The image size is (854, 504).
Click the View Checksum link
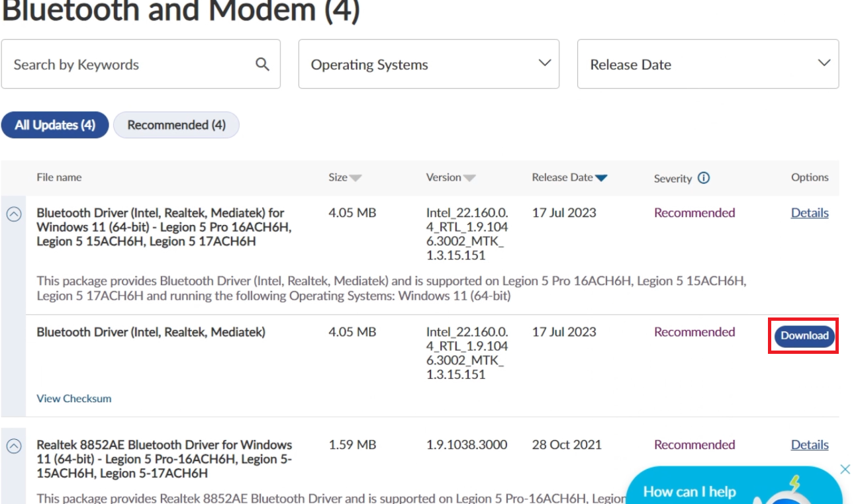pyautogui.click(x=74, y=398)
